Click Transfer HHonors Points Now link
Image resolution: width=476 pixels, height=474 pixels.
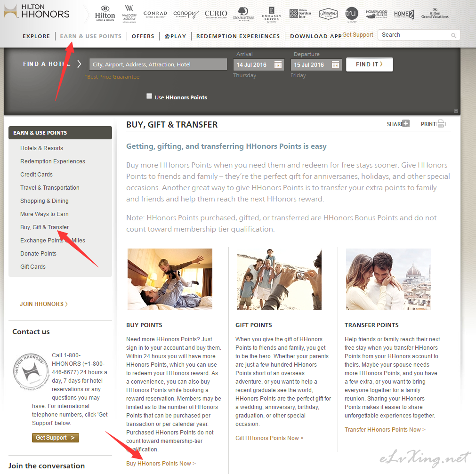tap(385, 429)
